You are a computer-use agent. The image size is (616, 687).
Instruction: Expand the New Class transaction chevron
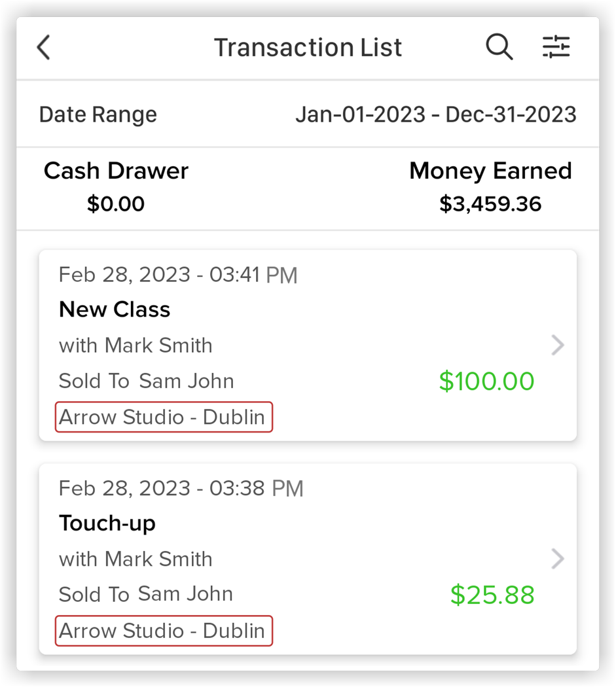557,345
